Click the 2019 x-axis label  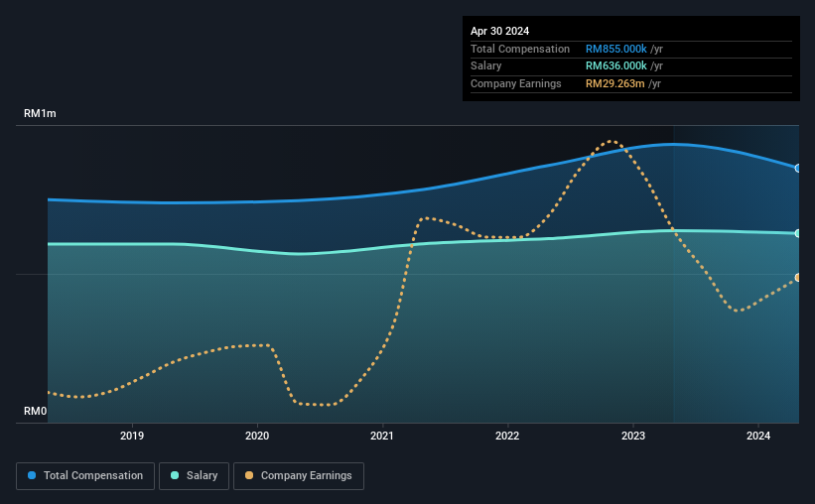(132, 436)
